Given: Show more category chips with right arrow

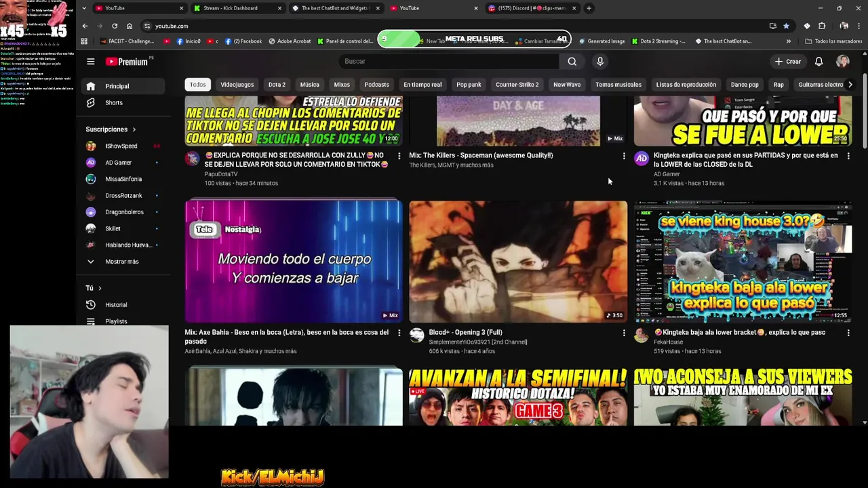Looking at the screenshot, I should click(x=850, y=85).
